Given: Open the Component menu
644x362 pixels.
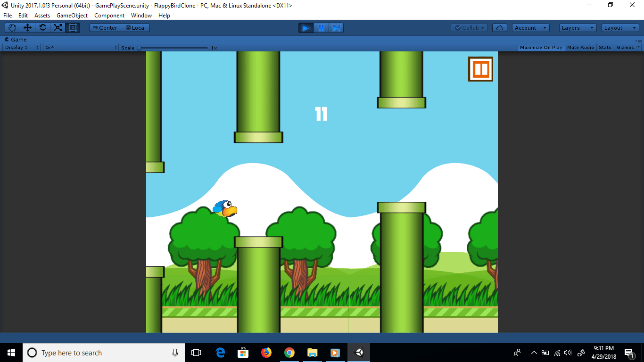Looking at the screenshot, I should click(x=109, y=16).
